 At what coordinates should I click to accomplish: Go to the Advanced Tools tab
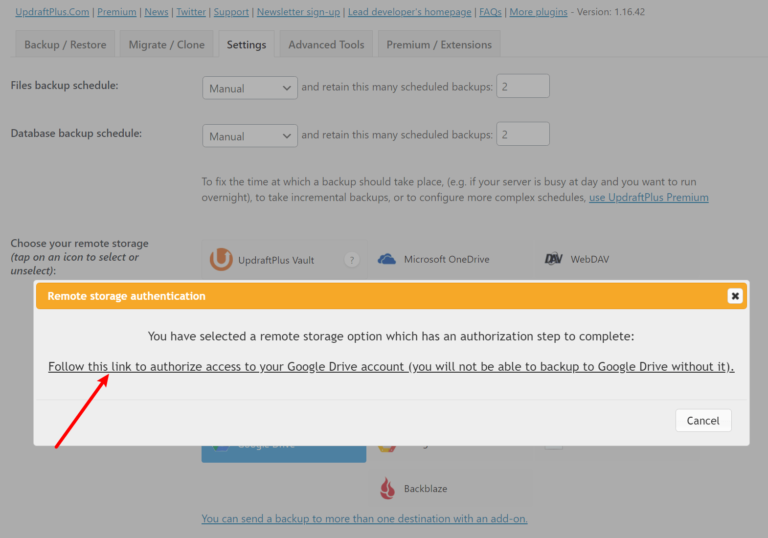326,45
